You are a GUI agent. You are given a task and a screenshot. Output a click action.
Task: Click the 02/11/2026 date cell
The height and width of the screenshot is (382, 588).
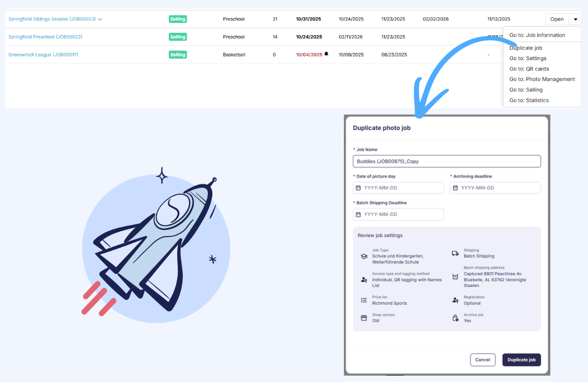(x=351, y=37)
